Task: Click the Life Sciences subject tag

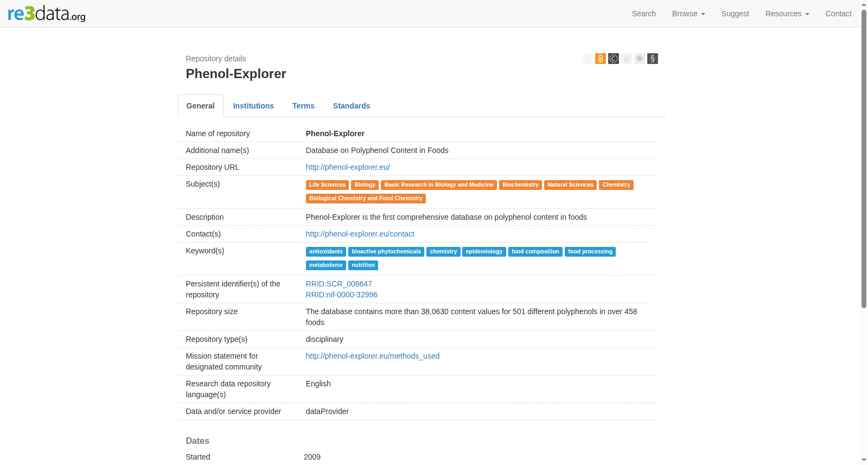Action: 327,185
